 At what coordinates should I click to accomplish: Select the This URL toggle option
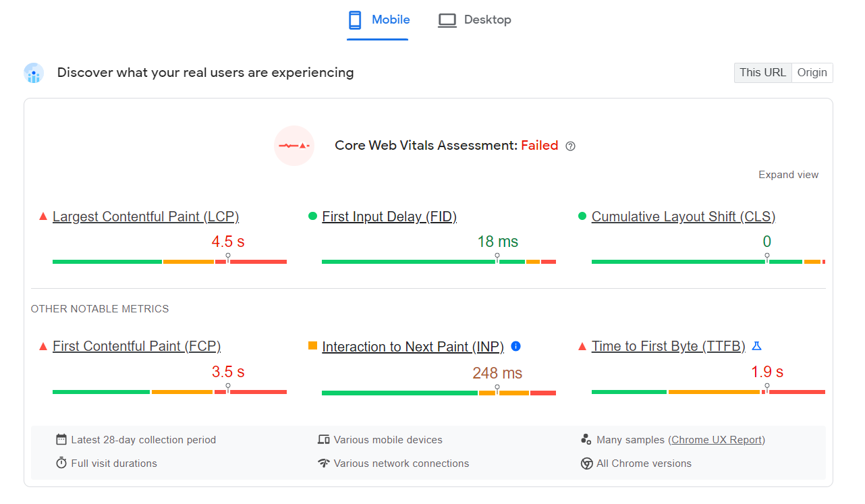pos(762,73)
